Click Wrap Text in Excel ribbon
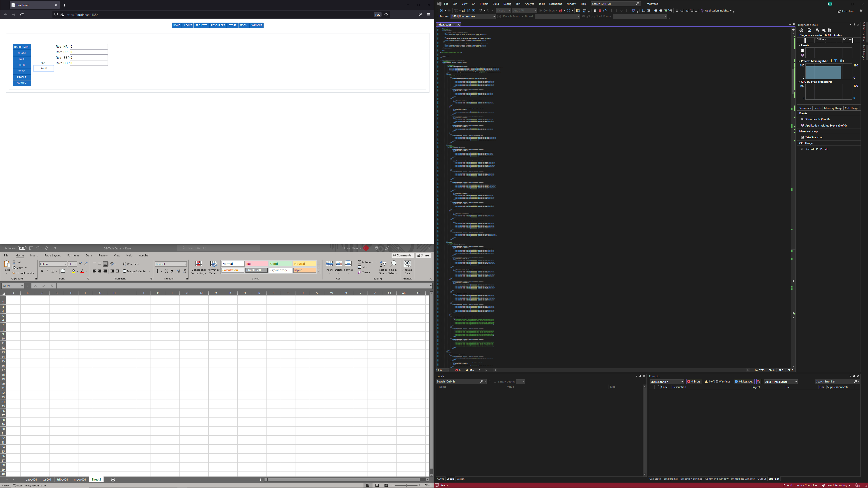The height and width of the screenshot is (488, 868). coord(131,264)
